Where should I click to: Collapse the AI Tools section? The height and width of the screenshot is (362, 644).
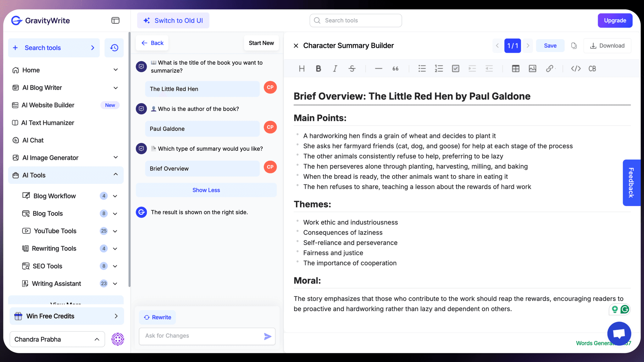(116, 175)
